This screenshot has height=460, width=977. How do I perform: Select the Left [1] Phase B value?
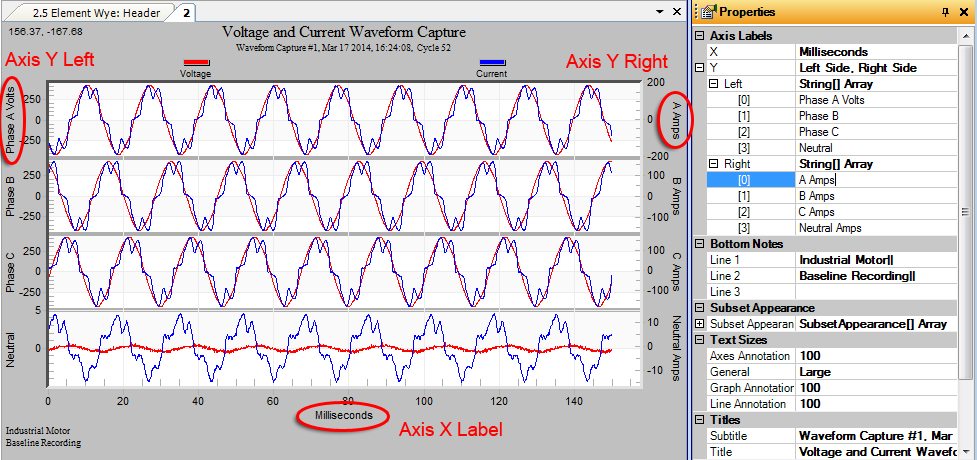[x=876, y=116]
